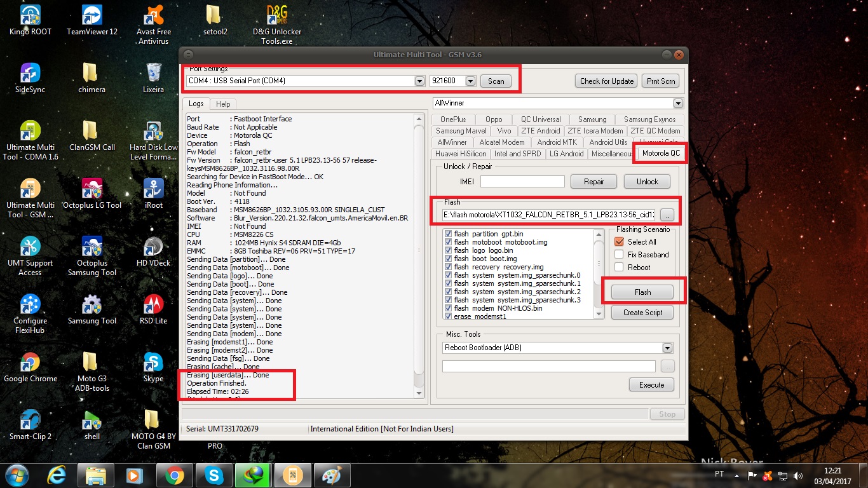Launch Hard Disk Low Level Format icon
This screenshot has height=488, width=868.
(154, 140)
